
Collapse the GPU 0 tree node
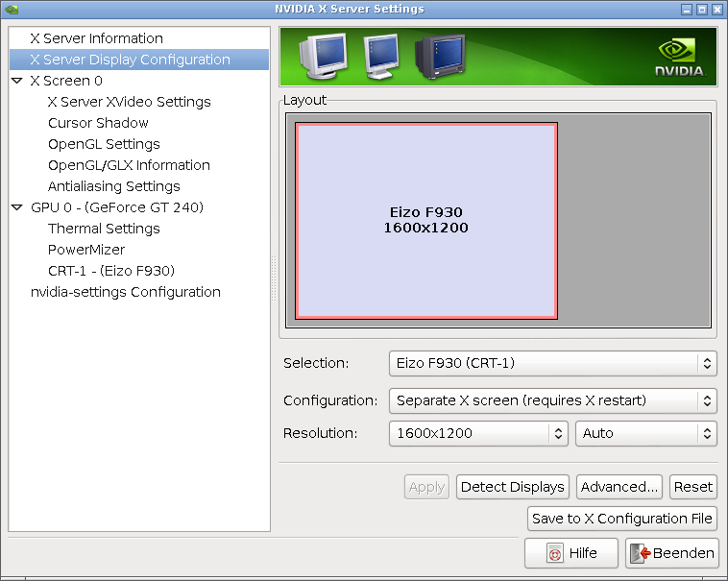(17, 207)
